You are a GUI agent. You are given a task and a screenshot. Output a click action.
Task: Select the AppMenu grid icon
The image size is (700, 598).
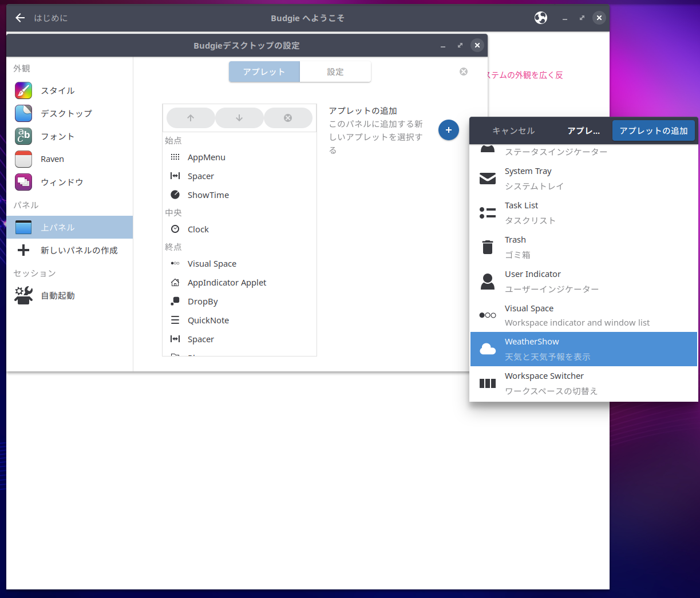pyautogui.click(x=175, y=157)
